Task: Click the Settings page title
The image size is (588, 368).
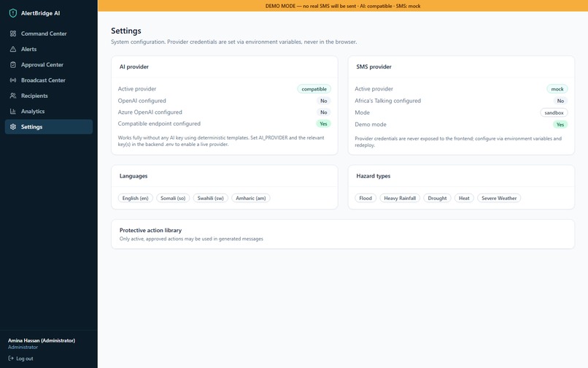Action: [126, 31]
